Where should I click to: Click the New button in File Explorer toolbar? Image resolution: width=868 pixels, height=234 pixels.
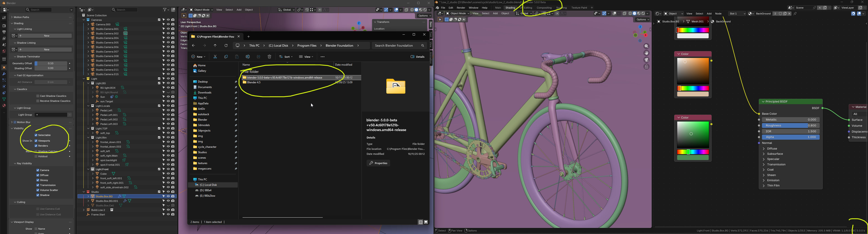click(198, 57)
